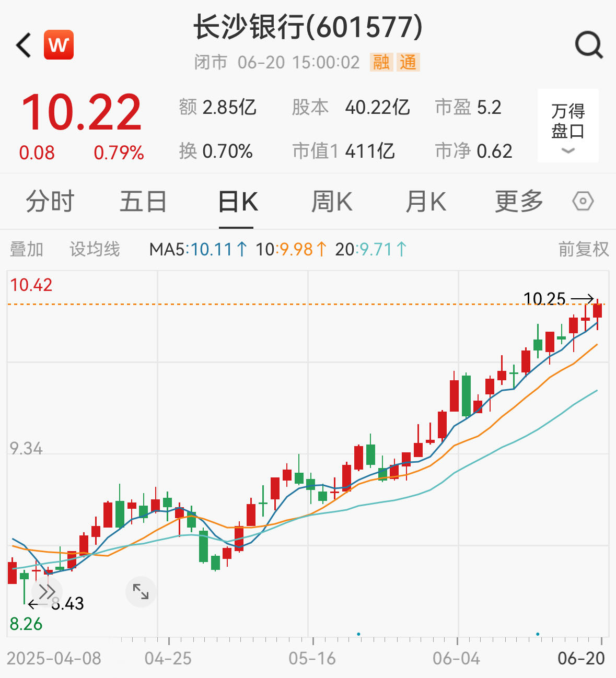
Task: Tap the 融 margin trading badge
Action: click(x=382, y=63)
